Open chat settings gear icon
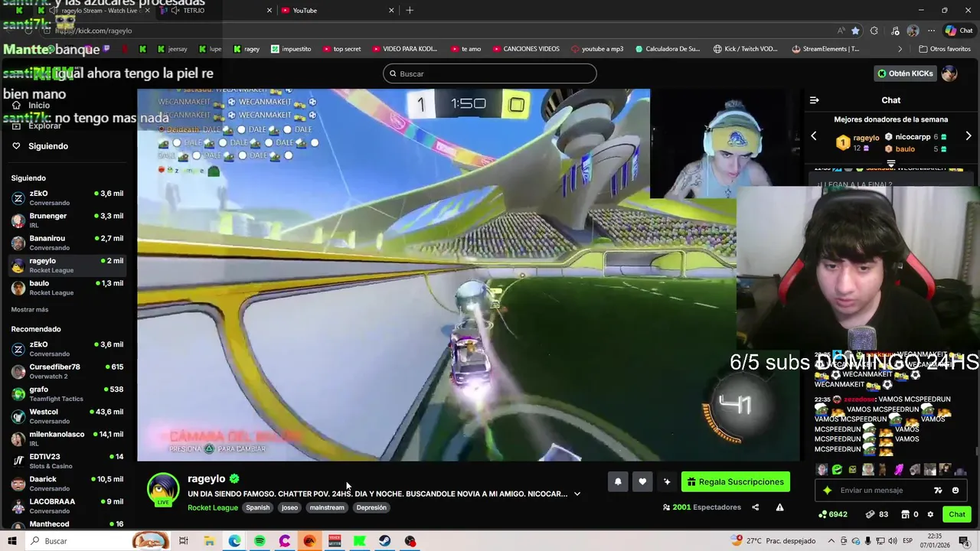980x551 pixels. (x=930, y=514)
